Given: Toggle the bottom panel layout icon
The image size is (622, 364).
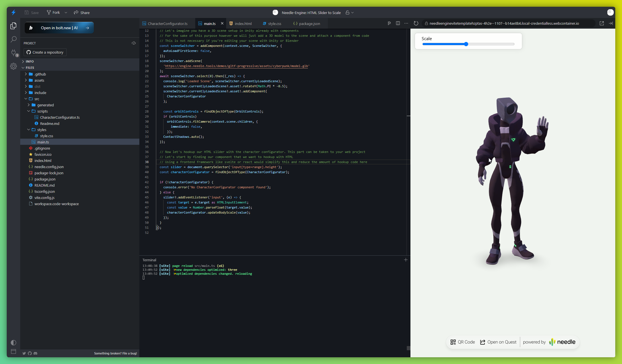Looking at the screenshot, I should point(13,351).
